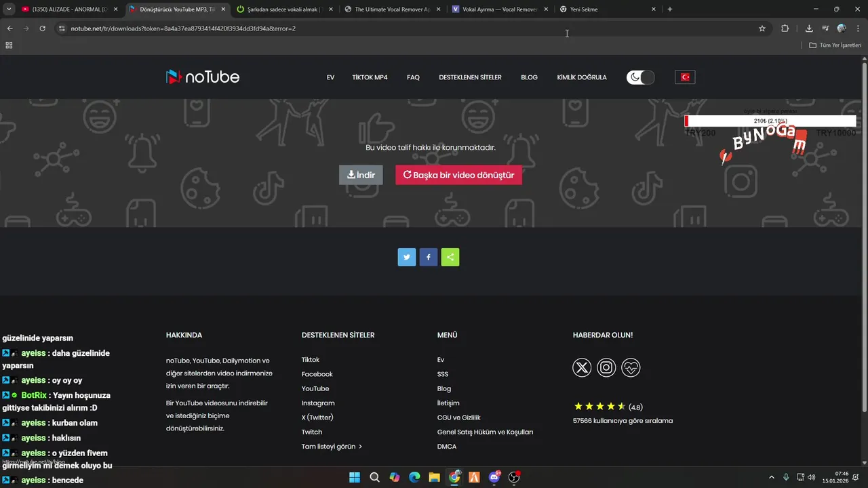Viewport: 868px width, 488px height.
Task: Toggle the dark mode switch
Action: (x=640, y=77)
